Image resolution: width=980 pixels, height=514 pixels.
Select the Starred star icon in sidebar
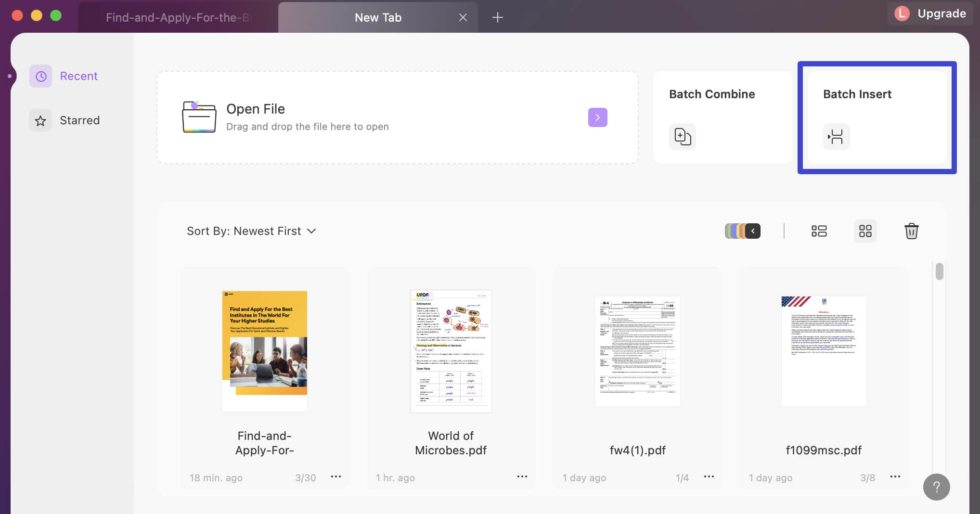pyautogui.click(x=41, y=120)
